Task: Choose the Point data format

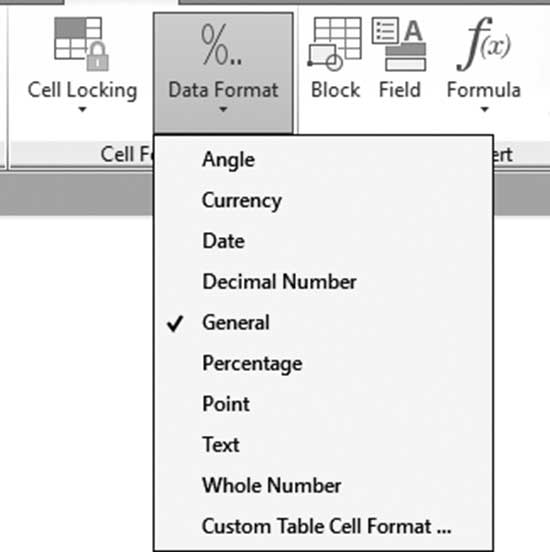Action: point(323,404)
